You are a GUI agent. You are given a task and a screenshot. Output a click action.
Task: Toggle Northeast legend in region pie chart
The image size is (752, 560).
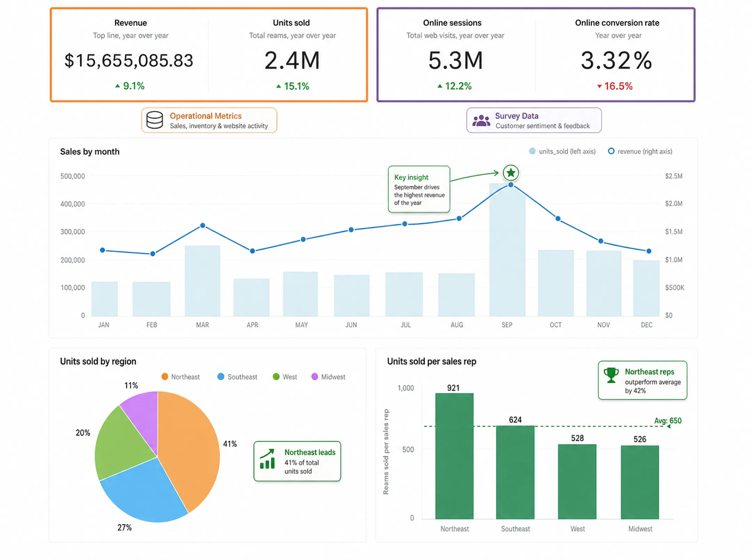click(180, 377)
